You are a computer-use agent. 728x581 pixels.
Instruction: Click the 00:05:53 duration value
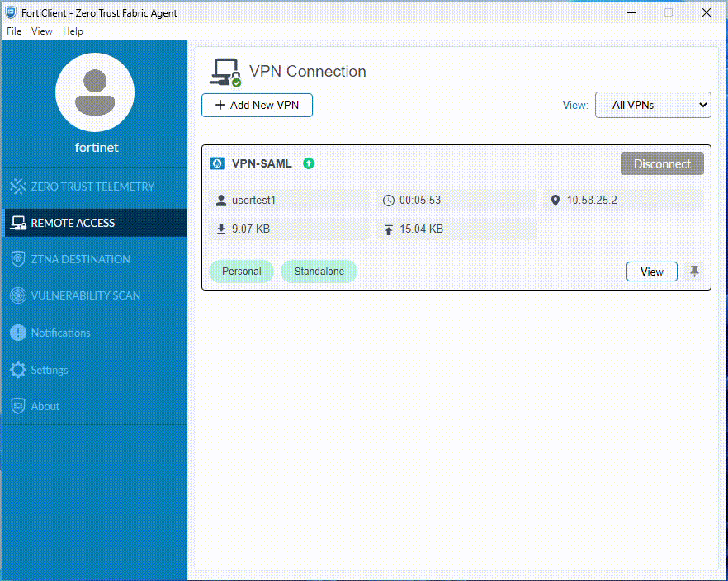(x=420, y=201)
